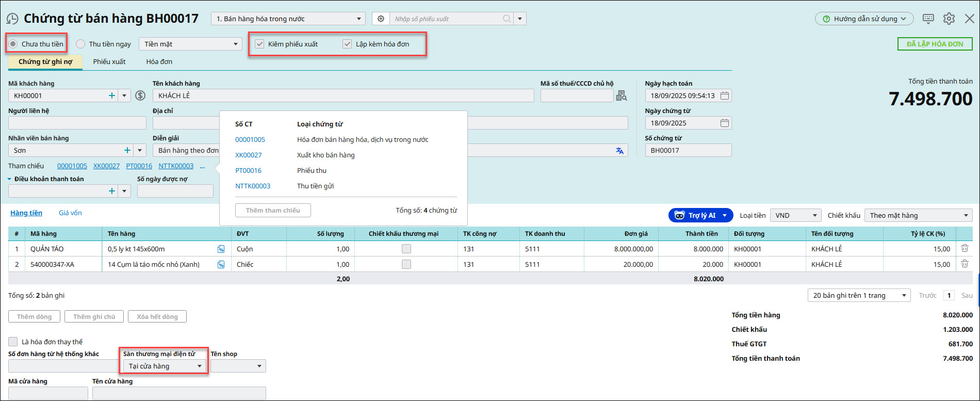Click the gear icon beside the export slip search
The image size is (980, 401).
[x=381, y=19]
